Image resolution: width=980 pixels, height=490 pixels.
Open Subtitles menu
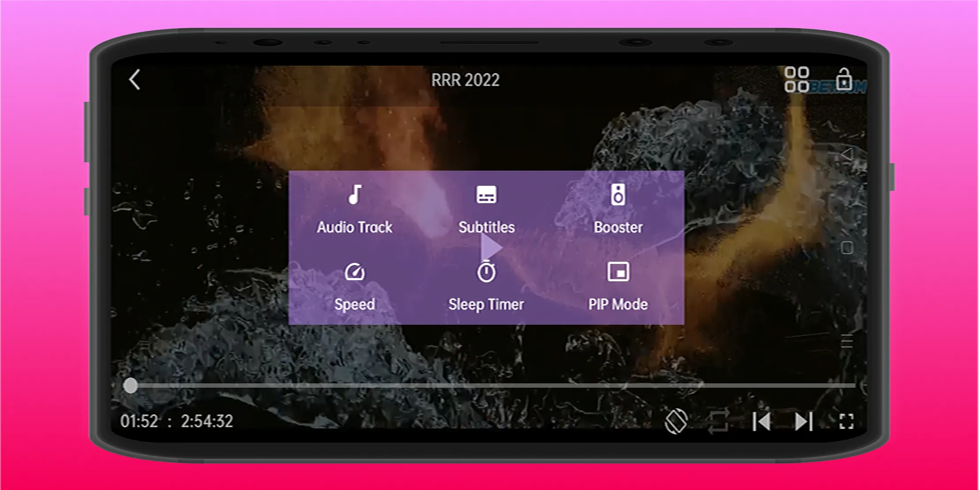pos(487,210)
